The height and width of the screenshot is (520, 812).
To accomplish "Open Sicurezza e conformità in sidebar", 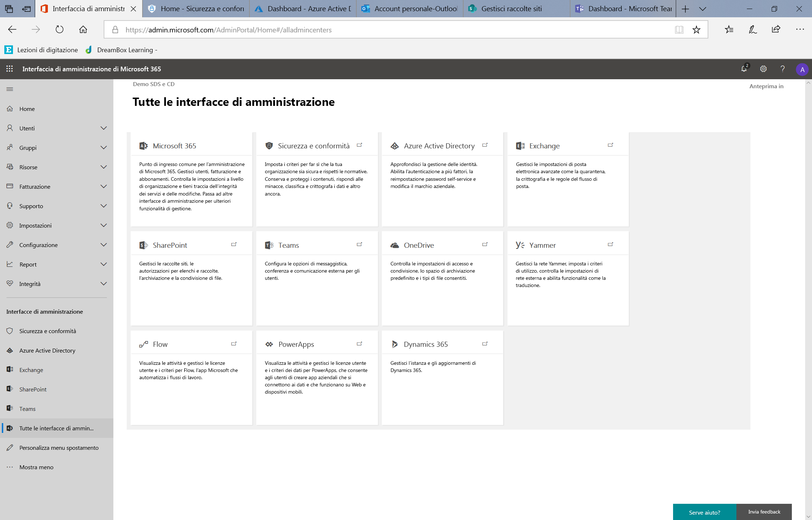I will [57, 331].
